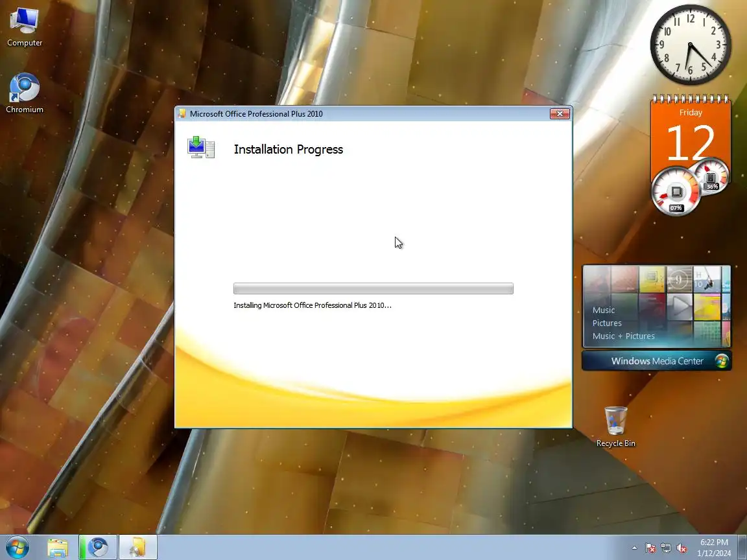Open Music in Media Center gadget
The width and height of the screenshot is (747, 560).
click(604, 310)
